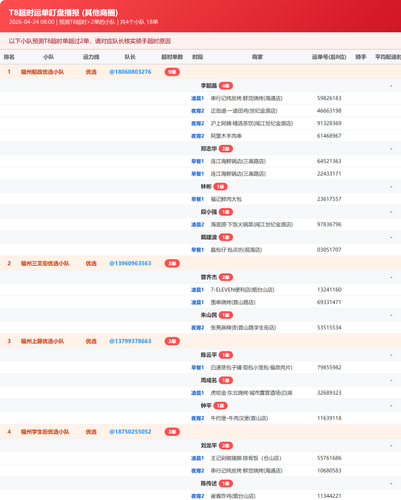Viewport: 401px width, 500px height.
Task: Click rider group header 钟平
Action: [x=206, y=406]
